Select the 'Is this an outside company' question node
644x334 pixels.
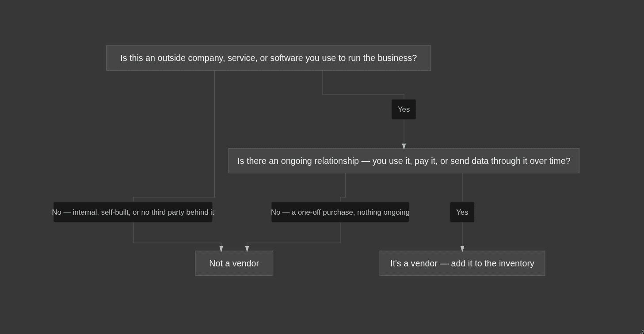[x=268, y=58]
